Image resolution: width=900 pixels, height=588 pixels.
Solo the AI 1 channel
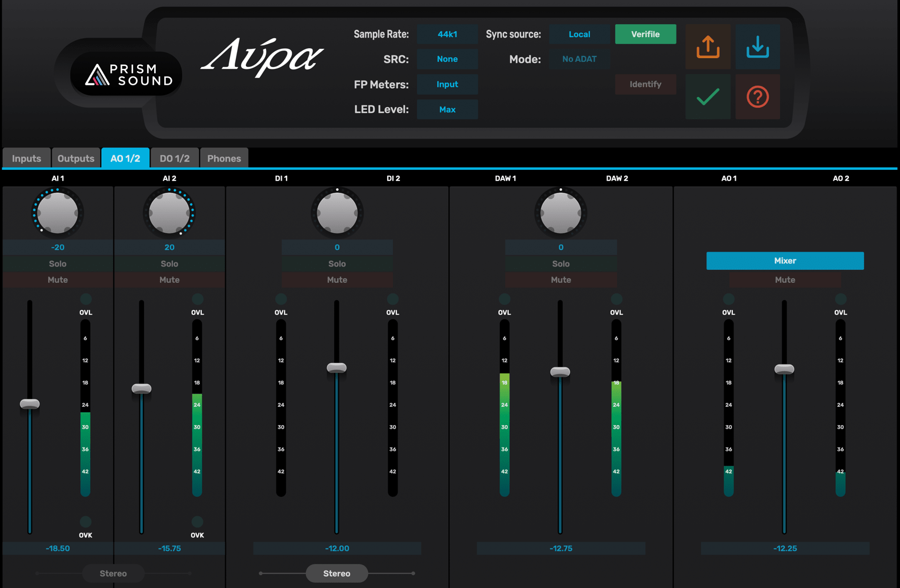click(x=58, y=263)
